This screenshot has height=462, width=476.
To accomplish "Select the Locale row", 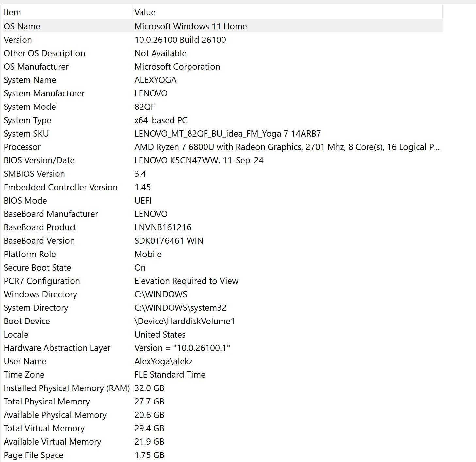I will pos(16,334).
